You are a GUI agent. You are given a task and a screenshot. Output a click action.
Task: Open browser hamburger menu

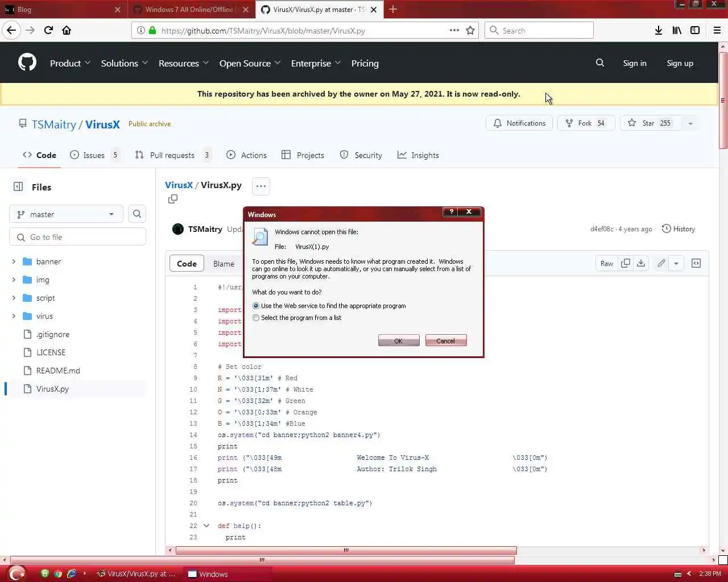click(x=717, y=30)
